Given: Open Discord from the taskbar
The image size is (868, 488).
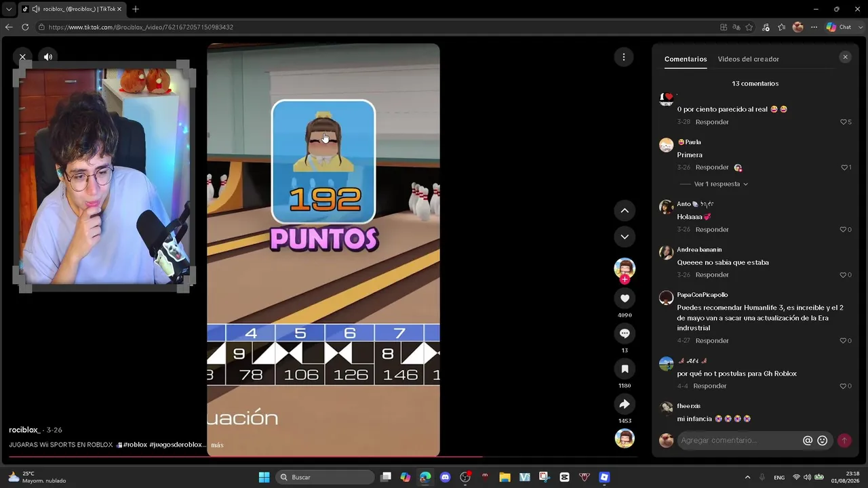Looking at the screenshot, I should pos(445,477).
